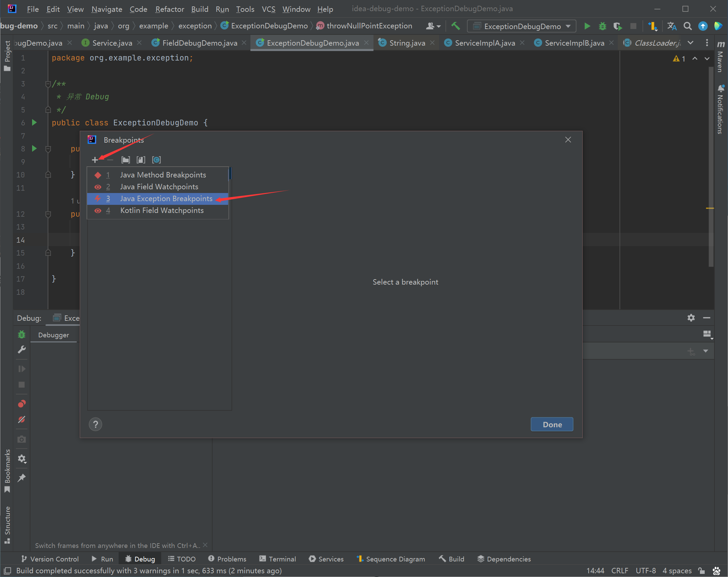Open the Refactor menu
The image size is (728, 577).
tap(170, 9)
